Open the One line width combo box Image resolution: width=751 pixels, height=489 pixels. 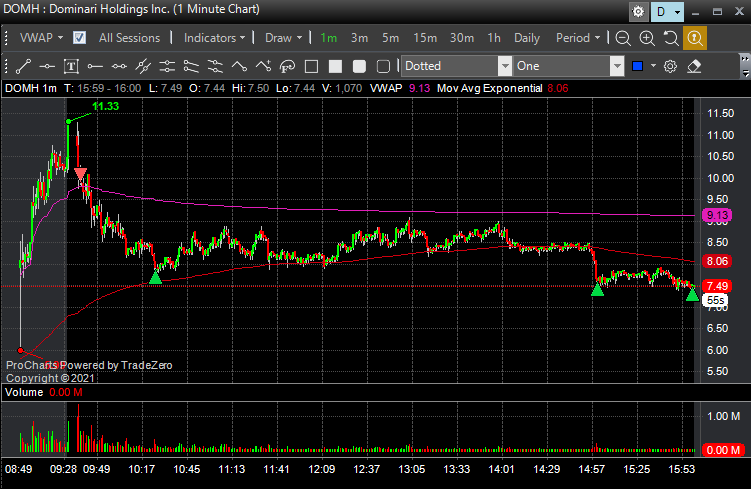click(569, 66)
